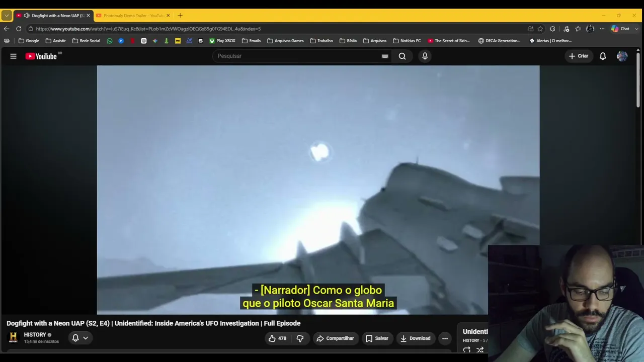
Task: Start voice search with the microphone
Action: 425,56
